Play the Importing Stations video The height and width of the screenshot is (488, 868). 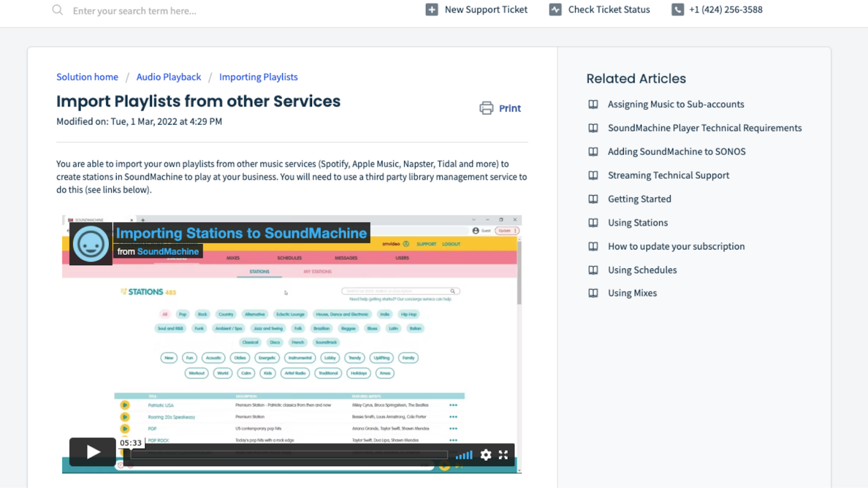click(x=93, y=452)
